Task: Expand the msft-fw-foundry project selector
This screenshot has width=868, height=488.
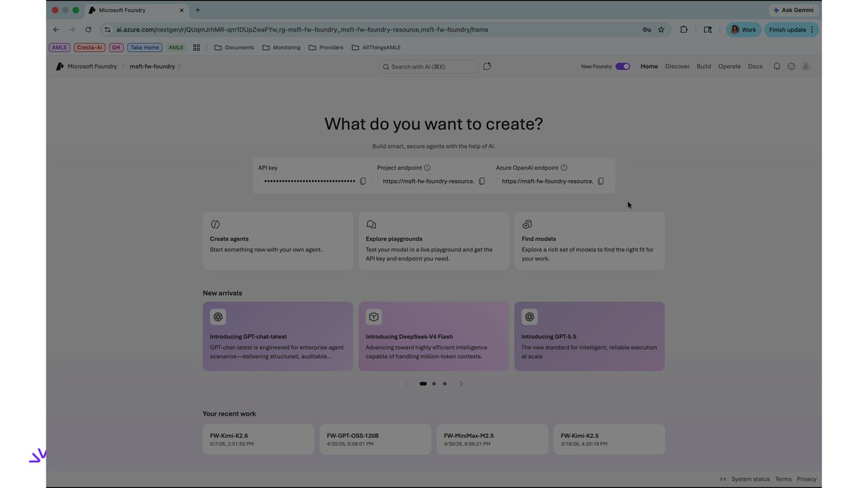Action: (x=156, y=66)
